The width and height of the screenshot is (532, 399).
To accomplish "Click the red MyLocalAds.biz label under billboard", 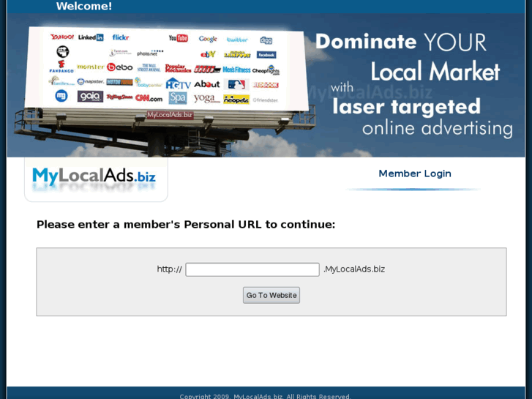I will [x=170, y=115].
